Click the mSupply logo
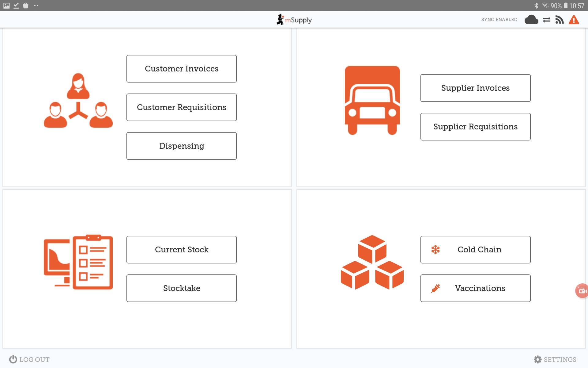588x368 pixels. pos(294,20)
